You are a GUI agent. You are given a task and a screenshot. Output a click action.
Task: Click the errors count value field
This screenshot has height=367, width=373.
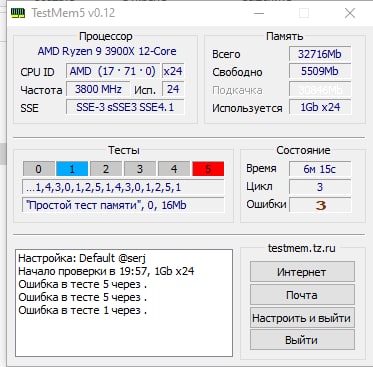pyautogui.click(x=320, y=205)
